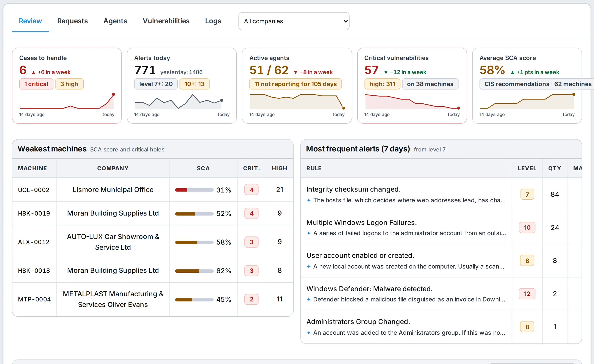Screen dimensions: 594x364
Task: Select machine ALX-0012
Action: [34, 242]
